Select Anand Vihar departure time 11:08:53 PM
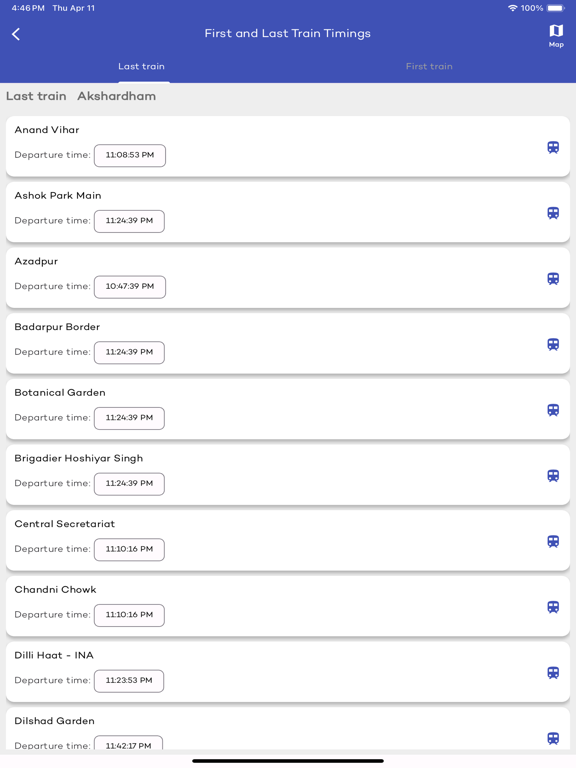The image size is (576, 768). 130,155
